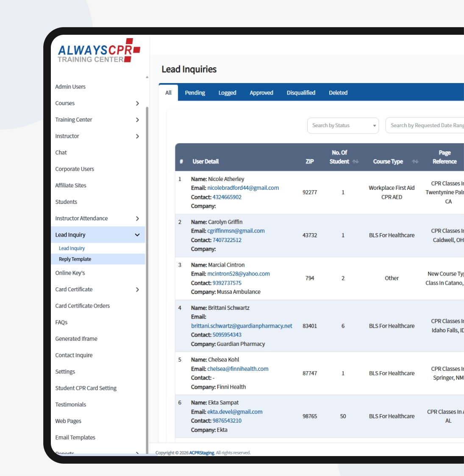Open Settings in sidebar

pyautogui.click(x=65, y=372)
